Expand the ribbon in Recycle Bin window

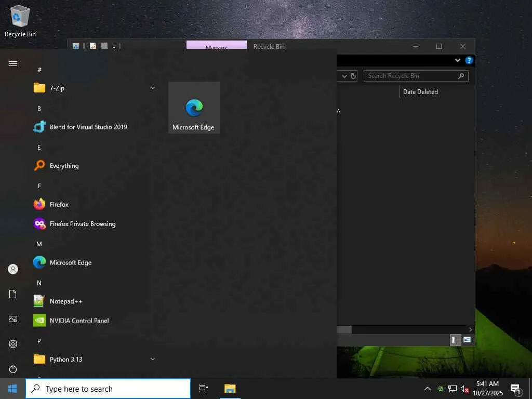click(457, 60)
